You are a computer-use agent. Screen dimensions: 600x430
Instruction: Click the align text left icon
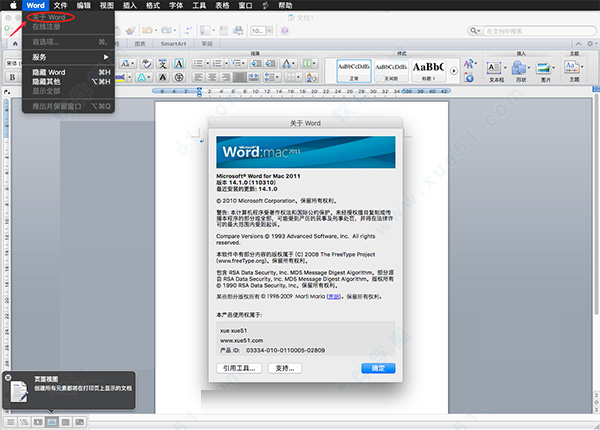pyautogui.click(x=199, y=77)
